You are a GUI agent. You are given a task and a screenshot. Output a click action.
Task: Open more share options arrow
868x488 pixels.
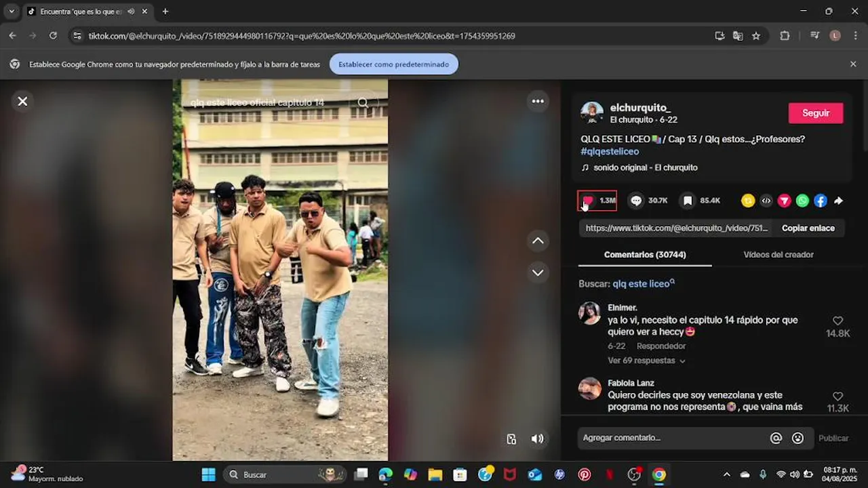coord(839,201)
